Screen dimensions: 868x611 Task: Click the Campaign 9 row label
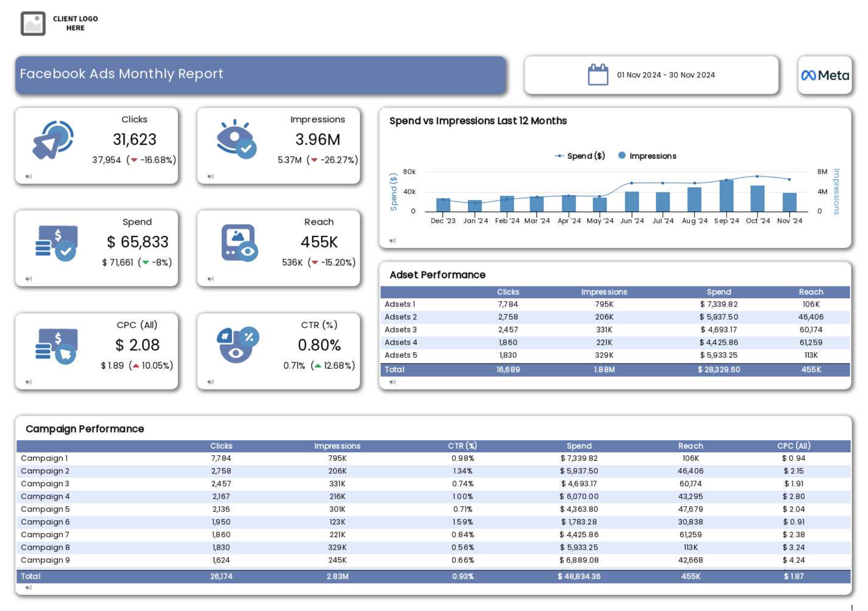(x=45, y=560)
